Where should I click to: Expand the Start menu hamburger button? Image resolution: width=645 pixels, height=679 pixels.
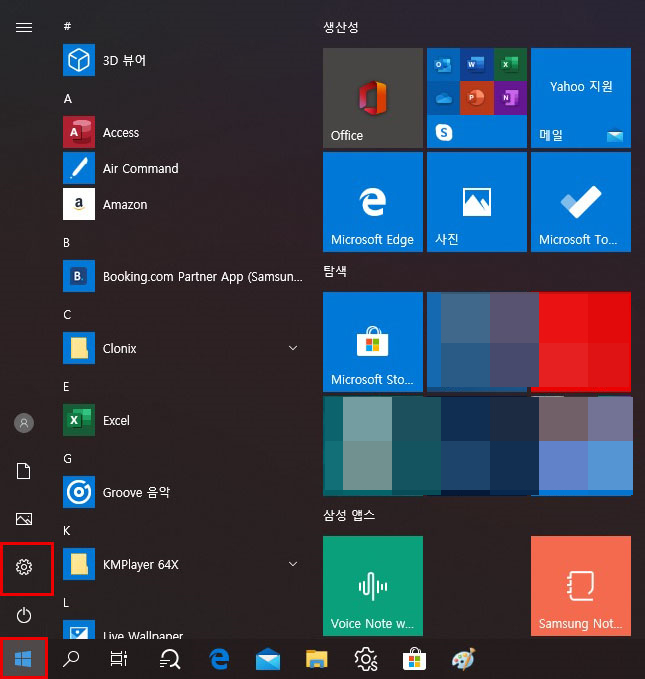24,27
